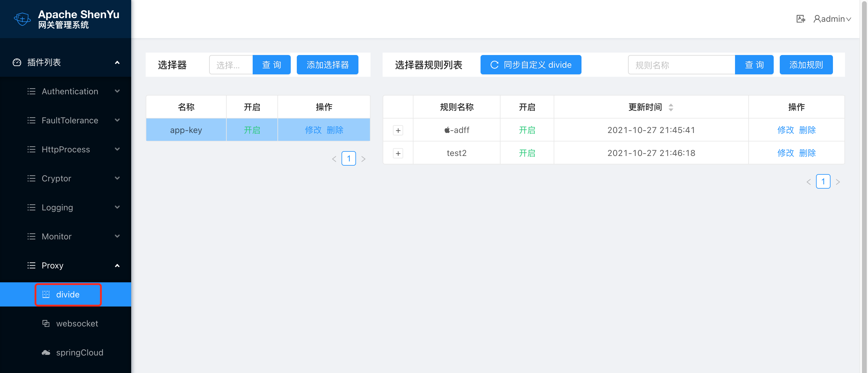
Task: Open the Logging plugin category
Action: [57, 207]
